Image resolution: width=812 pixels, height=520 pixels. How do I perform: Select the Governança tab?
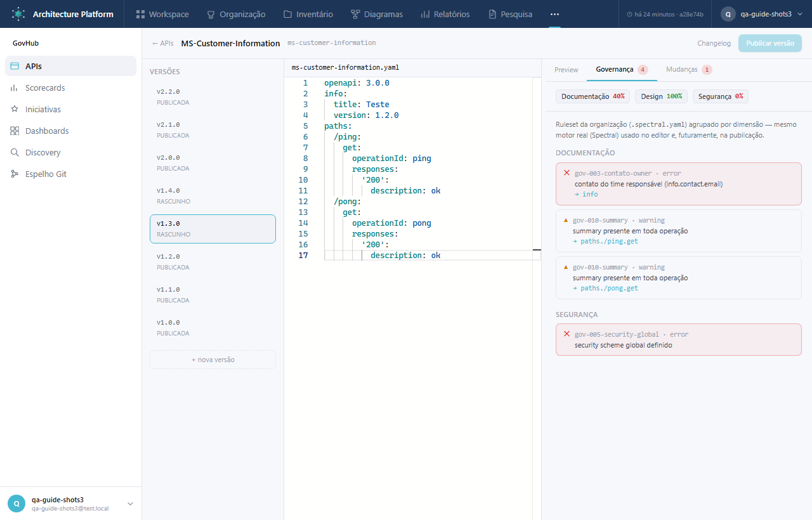tap(622, 70)
